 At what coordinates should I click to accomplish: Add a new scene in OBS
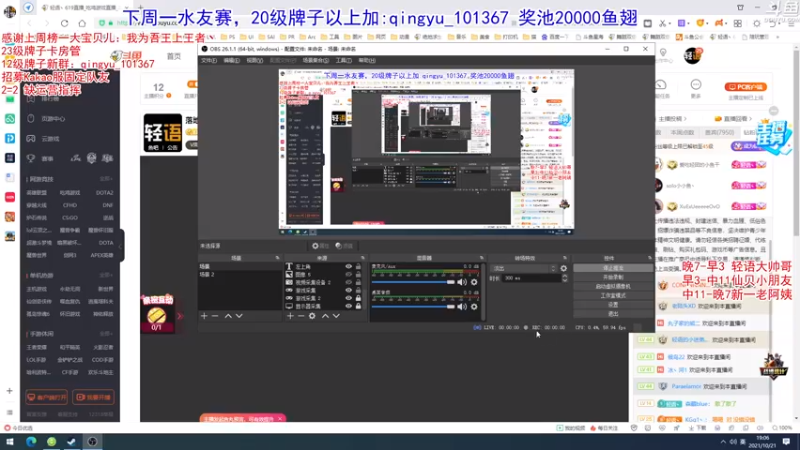pyautogui.click(x=204, y=316)
